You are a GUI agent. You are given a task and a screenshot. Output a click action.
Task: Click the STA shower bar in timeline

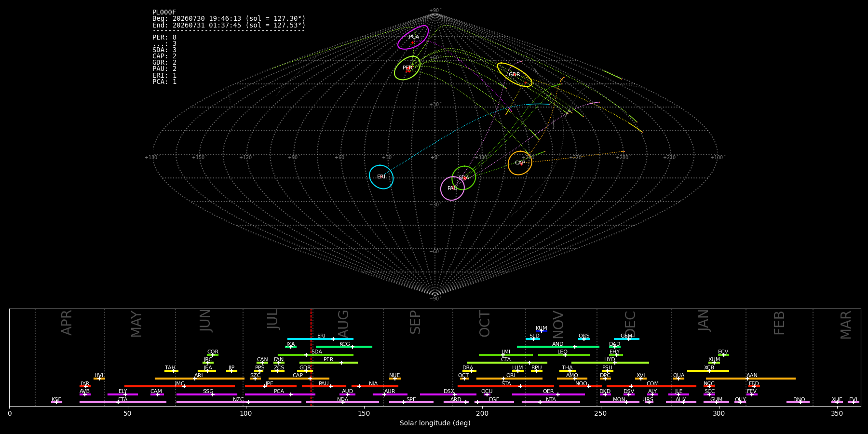click(x=506, y=386)
